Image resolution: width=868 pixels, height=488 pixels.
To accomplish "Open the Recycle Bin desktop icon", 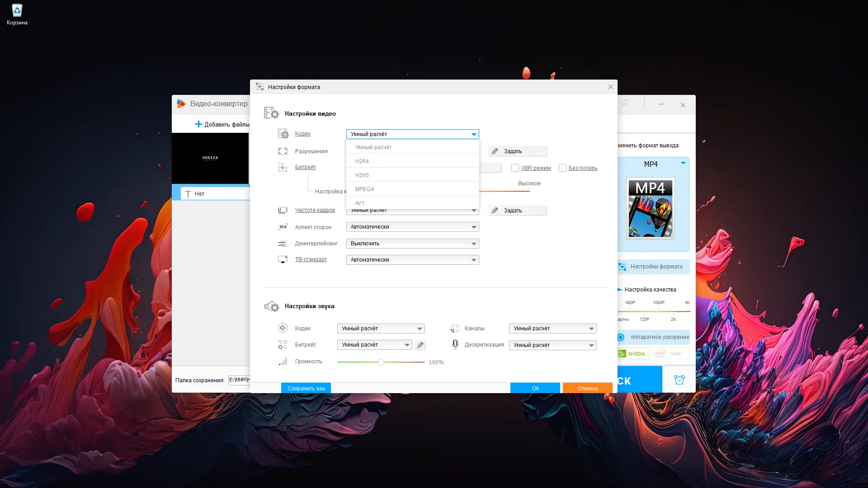I will pos(17,11).
